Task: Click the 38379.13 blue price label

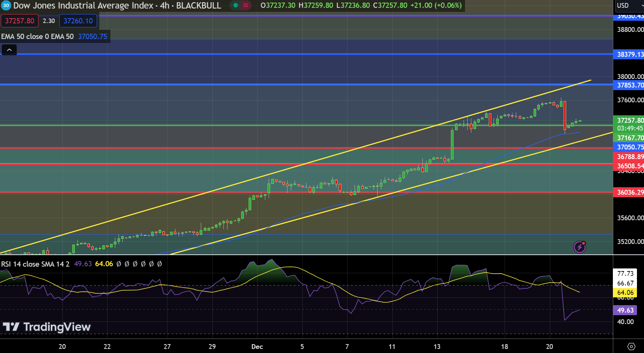Action: tap(629, 55)
